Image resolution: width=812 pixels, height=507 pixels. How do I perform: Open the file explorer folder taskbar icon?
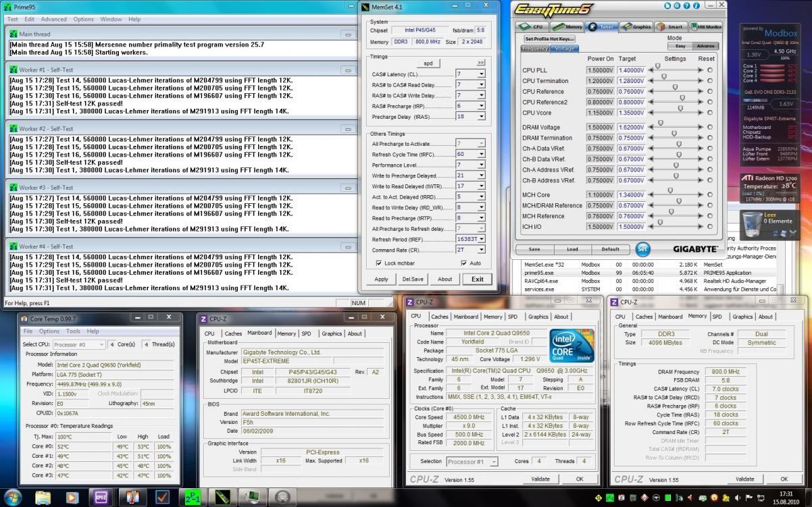43,497
